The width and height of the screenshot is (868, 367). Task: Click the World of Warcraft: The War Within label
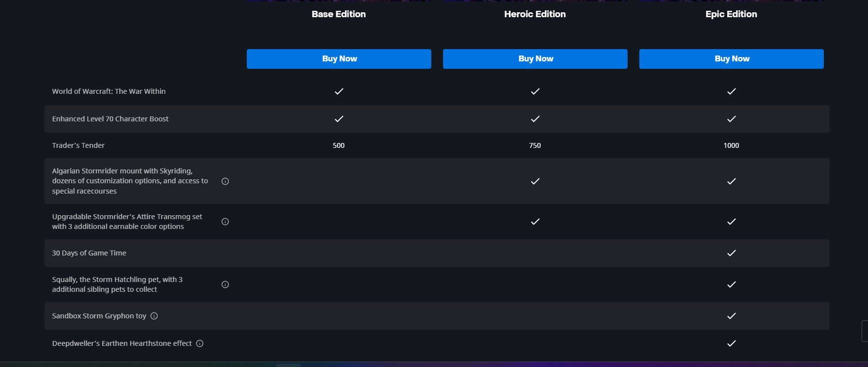click(x=109, y=91)
